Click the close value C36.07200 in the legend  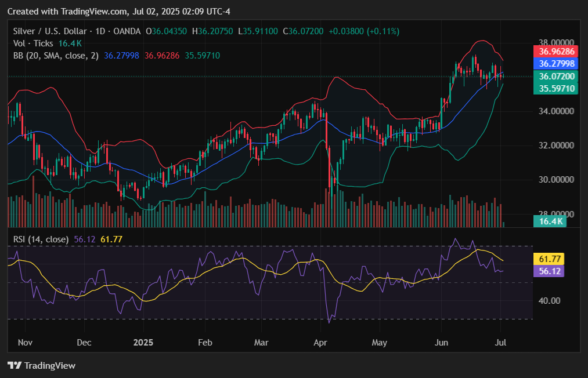click(x=303, y=31)
